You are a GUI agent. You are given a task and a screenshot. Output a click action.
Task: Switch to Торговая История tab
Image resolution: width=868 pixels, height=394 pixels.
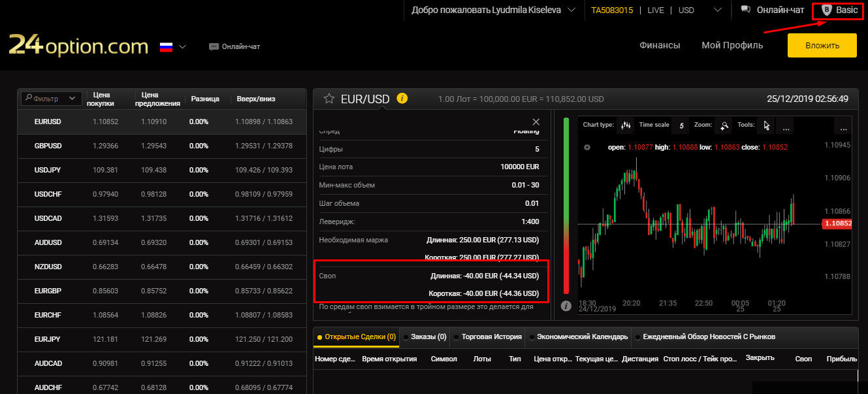tap(487, 337)
